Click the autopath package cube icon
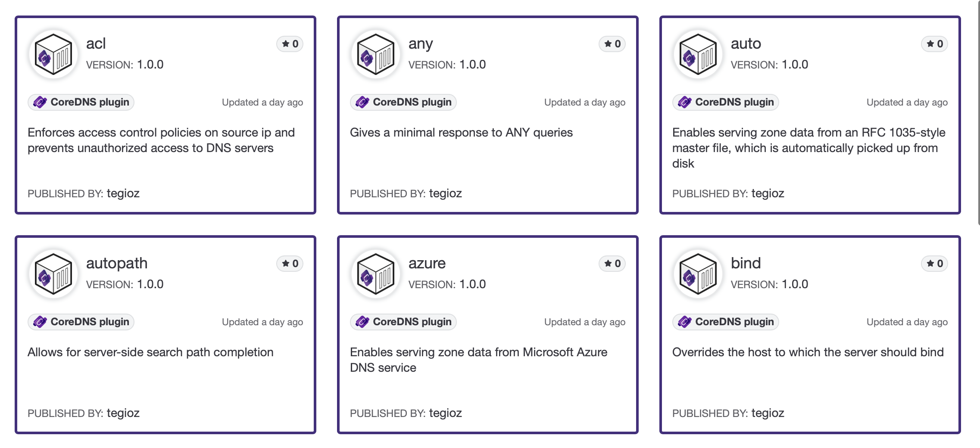This screenshot has width=980, height=448. [53, 273]
